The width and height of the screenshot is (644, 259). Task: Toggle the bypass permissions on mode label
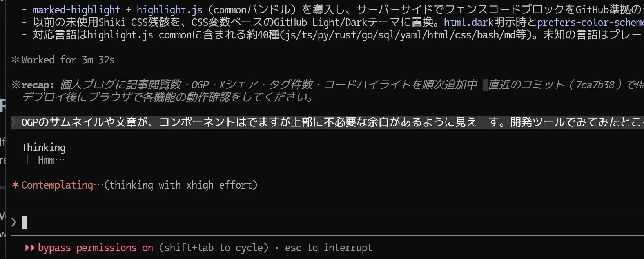[x=95, y=248]
